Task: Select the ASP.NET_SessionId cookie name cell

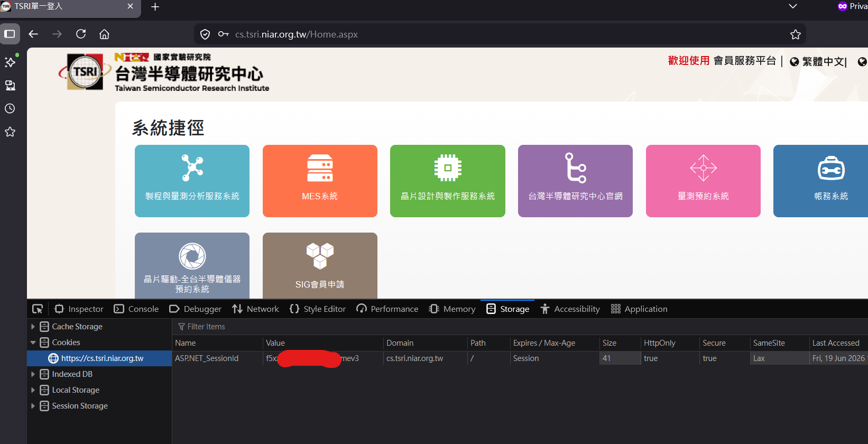Action: 217,358
